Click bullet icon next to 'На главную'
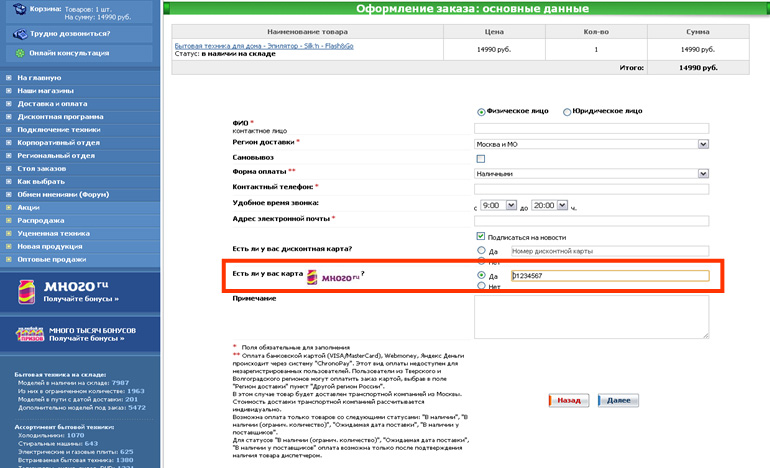 pos(8,78)
